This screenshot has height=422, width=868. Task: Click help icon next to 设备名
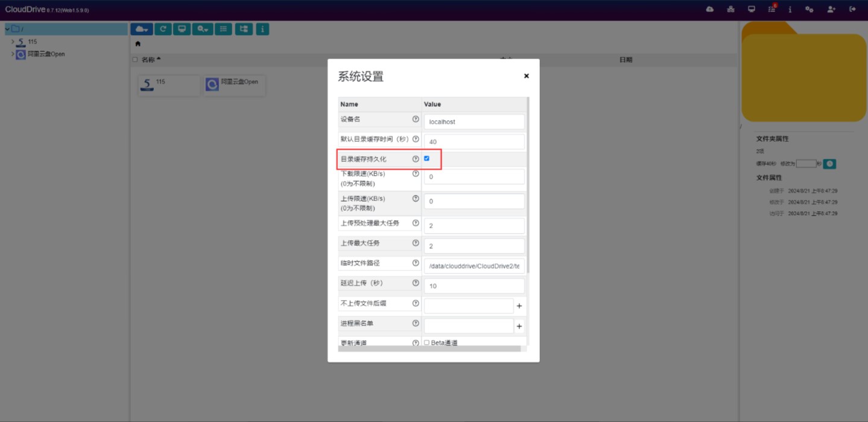tap(415, 120)
